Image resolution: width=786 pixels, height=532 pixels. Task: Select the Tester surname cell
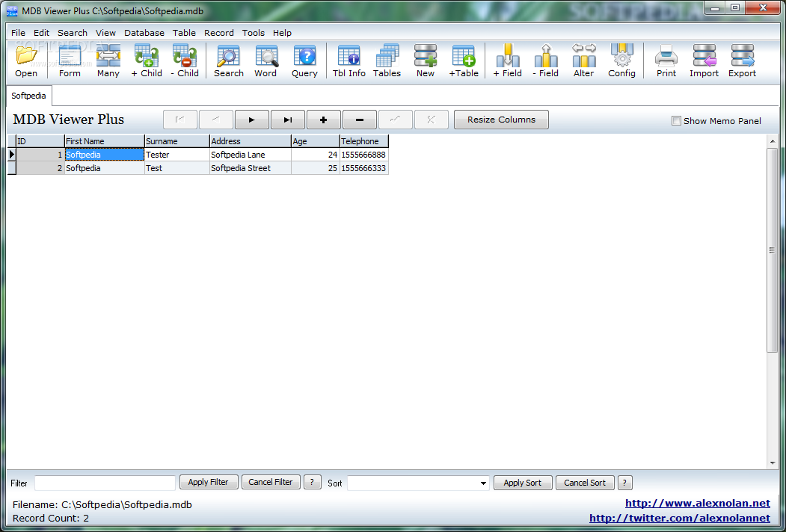[177, 155]
